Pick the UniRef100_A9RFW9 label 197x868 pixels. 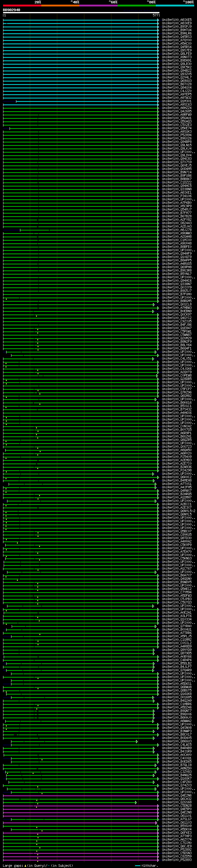tap(177, 115)
